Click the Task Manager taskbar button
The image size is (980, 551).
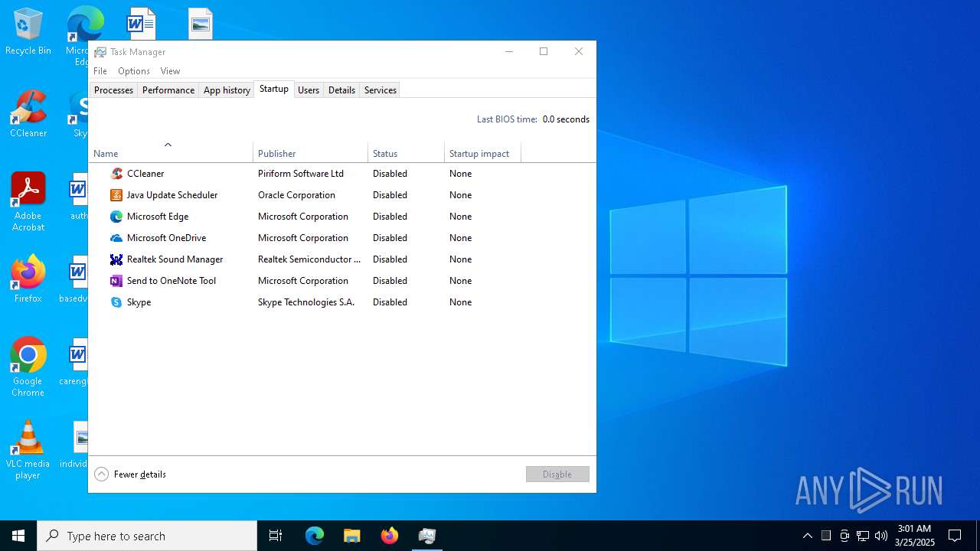click(x=427, y=536)
